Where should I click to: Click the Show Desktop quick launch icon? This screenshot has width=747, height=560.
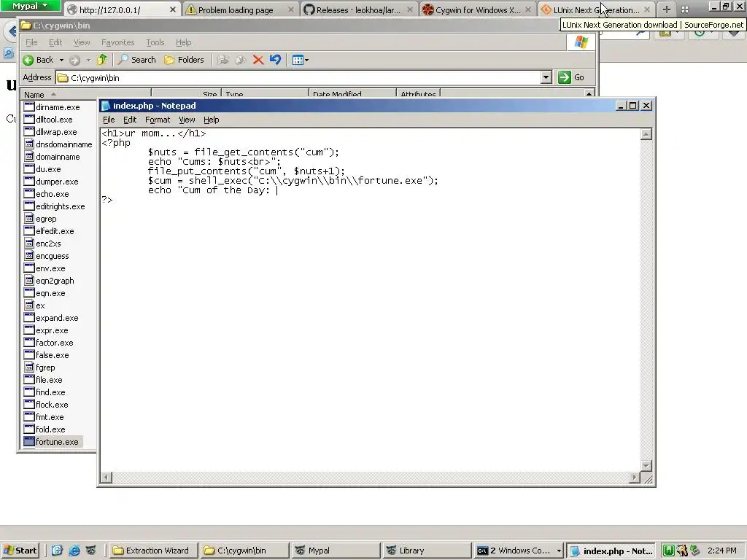pyautogui.click(x=57, y=551)
